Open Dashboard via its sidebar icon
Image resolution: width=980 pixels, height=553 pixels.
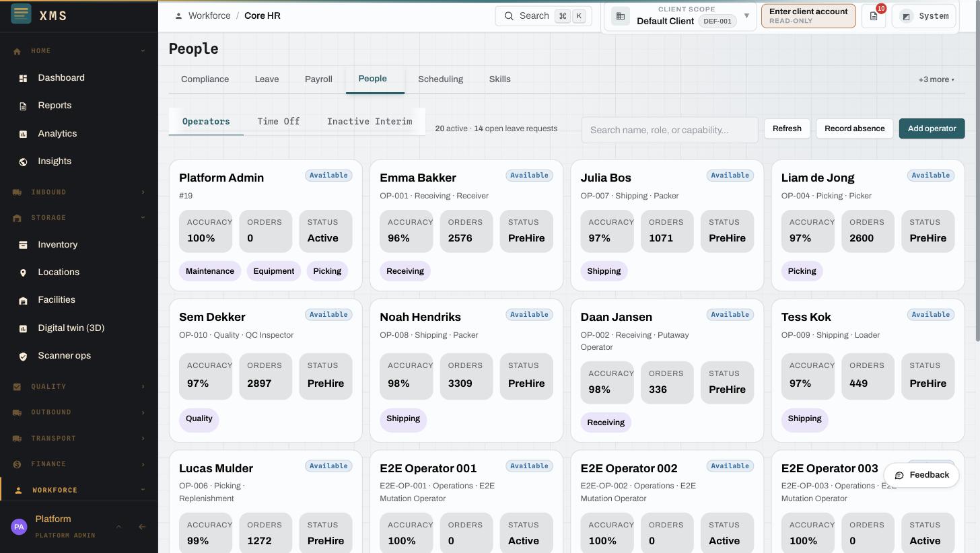[x=23, y=78]
